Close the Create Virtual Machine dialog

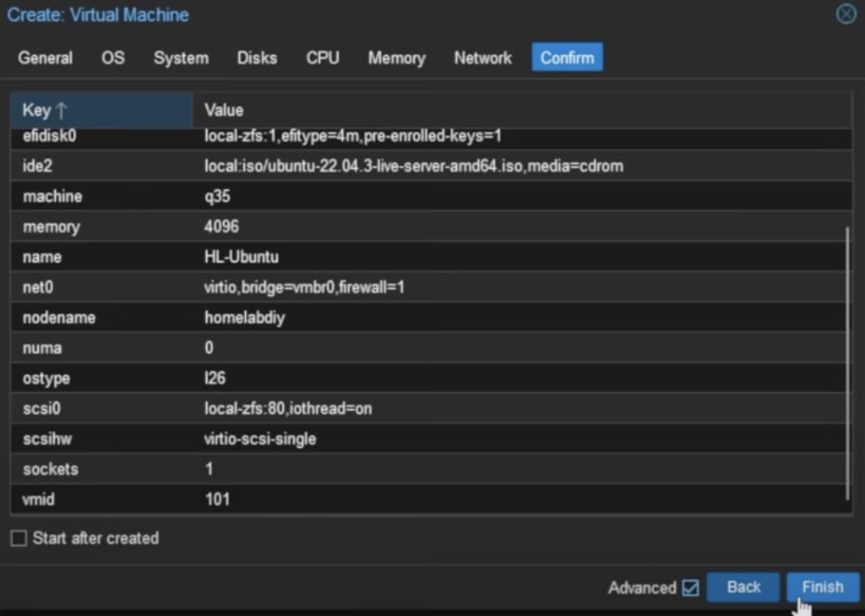[846, 14]
